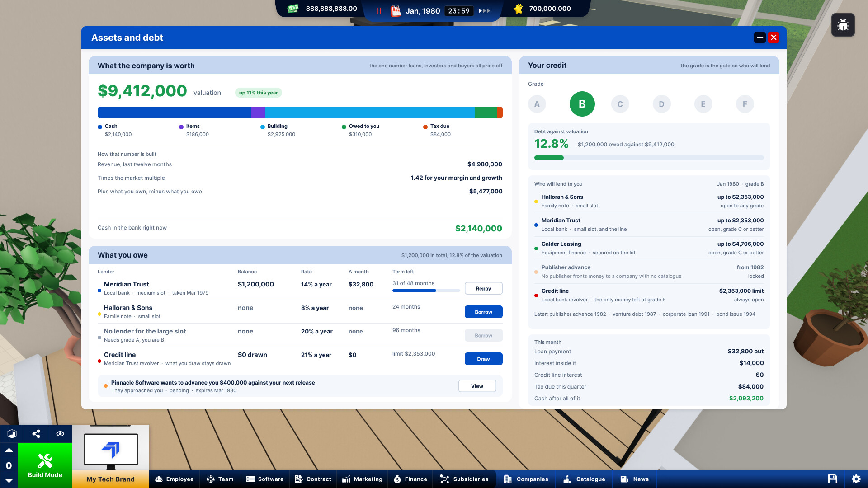Click the $9,412,000 valuation figure
This screenshot has width=868, height=488.
coord(142,91)
